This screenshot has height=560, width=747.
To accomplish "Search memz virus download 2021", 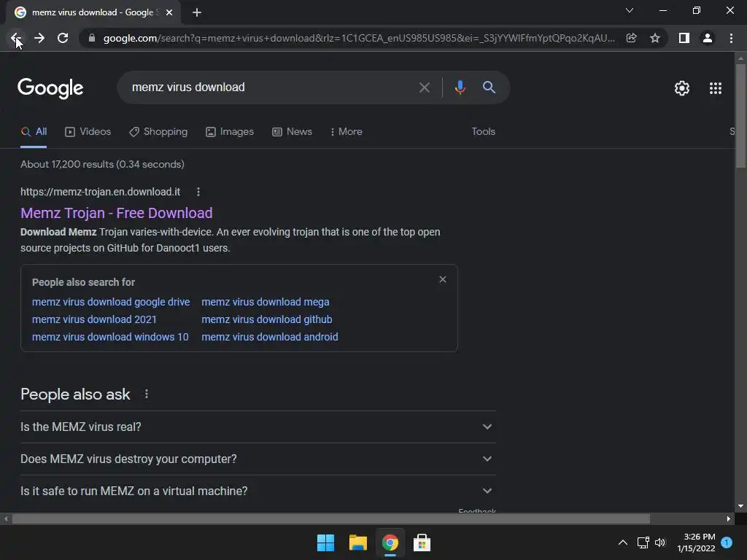I will coord(94,319).
